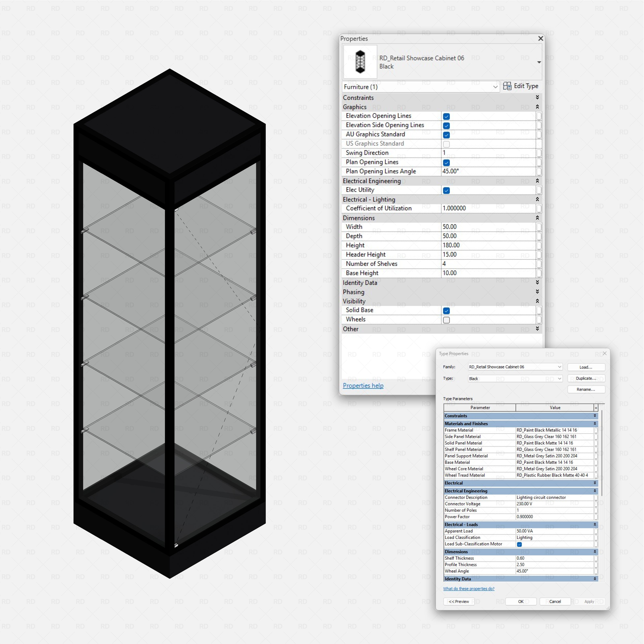Close the Properties palette
The height and width of the screenshot is (644, 644).
pos(541,39)
